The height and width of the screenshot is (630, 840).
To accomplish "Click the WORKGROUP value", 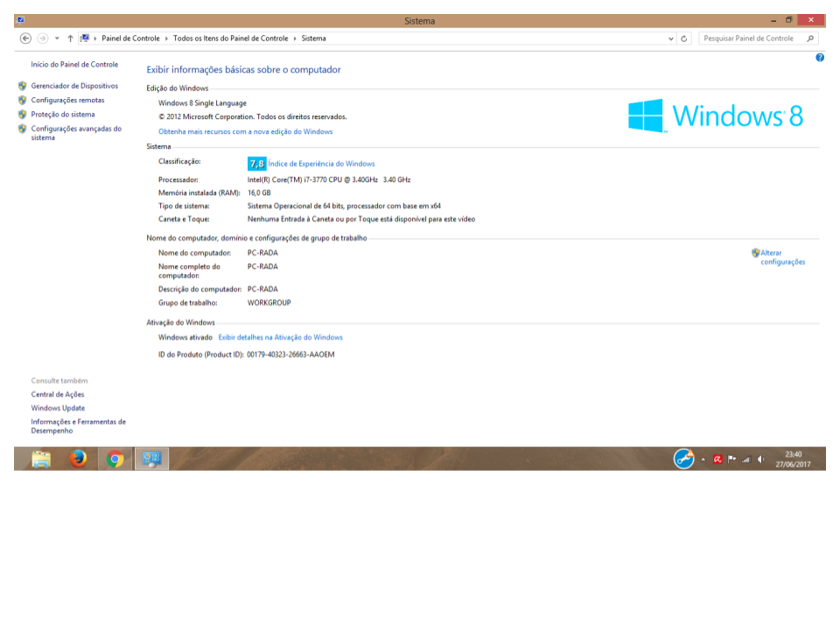I will tap(269, 303).
